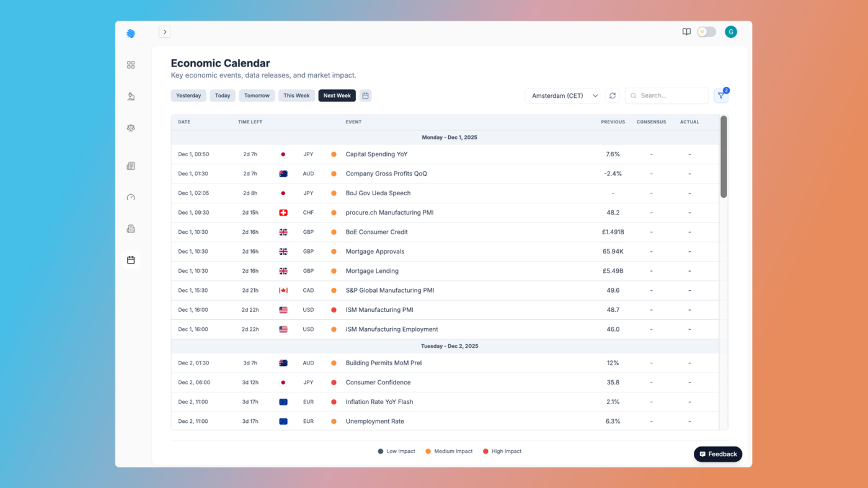Click the microscope research icon in sidebar
Screen dimensions: 868x488
131,96
